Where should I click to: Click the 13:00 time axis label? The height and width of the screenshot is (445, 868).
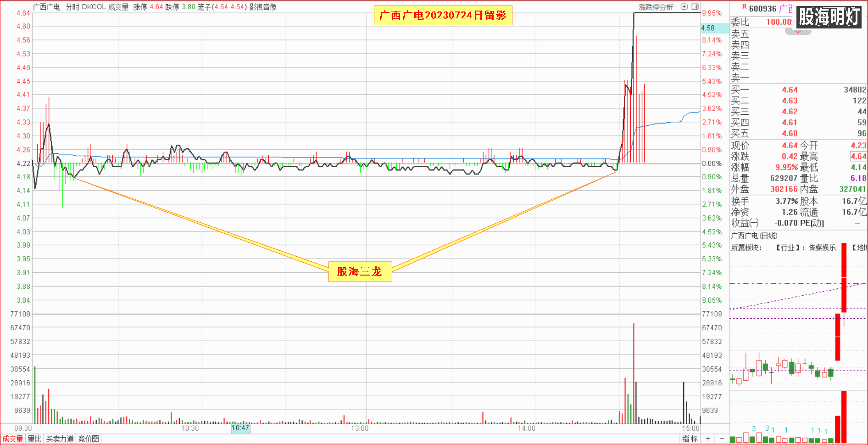(x=360, y=428)
